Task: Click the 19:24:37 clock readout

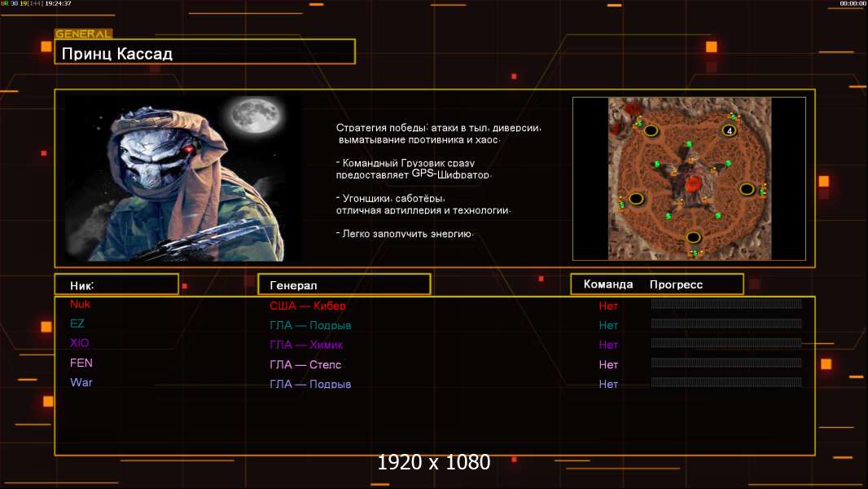Action: (58, 3)
